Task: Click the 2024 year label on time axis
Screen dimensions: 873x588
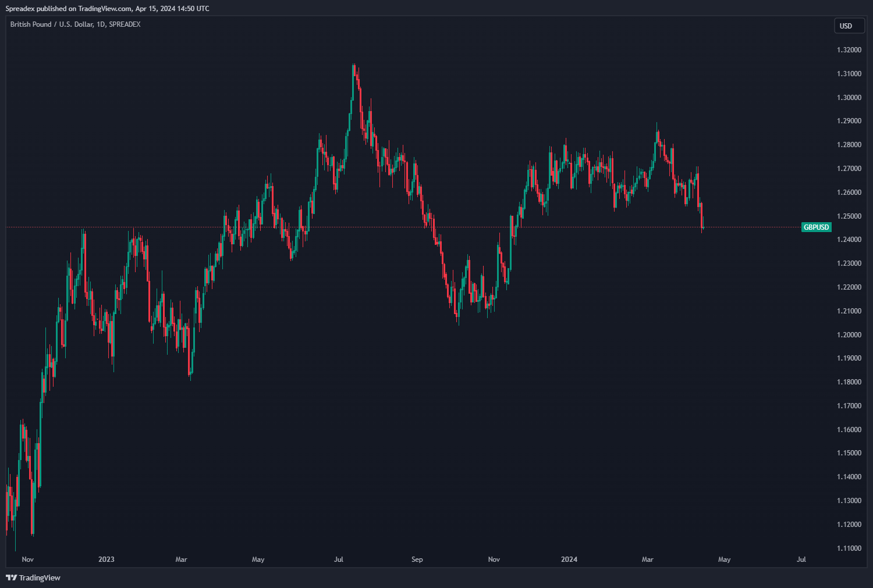Action: click(x=569, y=560)
